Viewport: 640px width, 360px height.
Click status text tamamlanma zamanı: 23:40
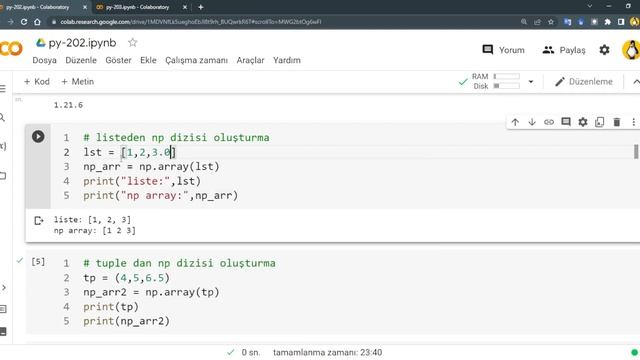coord(327,352)
